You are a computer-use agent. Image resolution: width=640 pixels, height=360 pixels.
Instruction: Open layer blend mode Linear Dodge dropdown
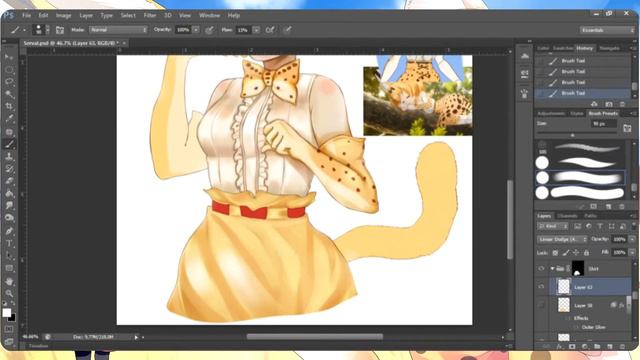click(x=562, y=239)
